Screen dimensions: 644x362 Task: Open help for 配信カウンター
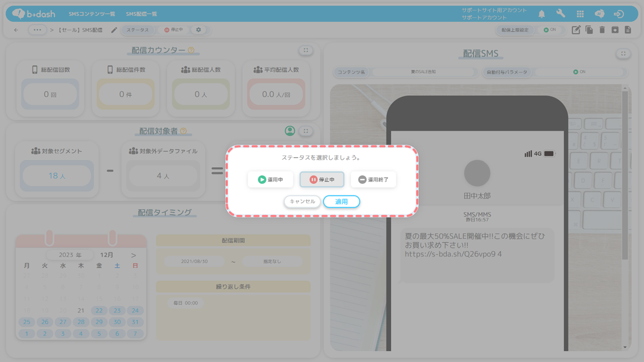191,50
